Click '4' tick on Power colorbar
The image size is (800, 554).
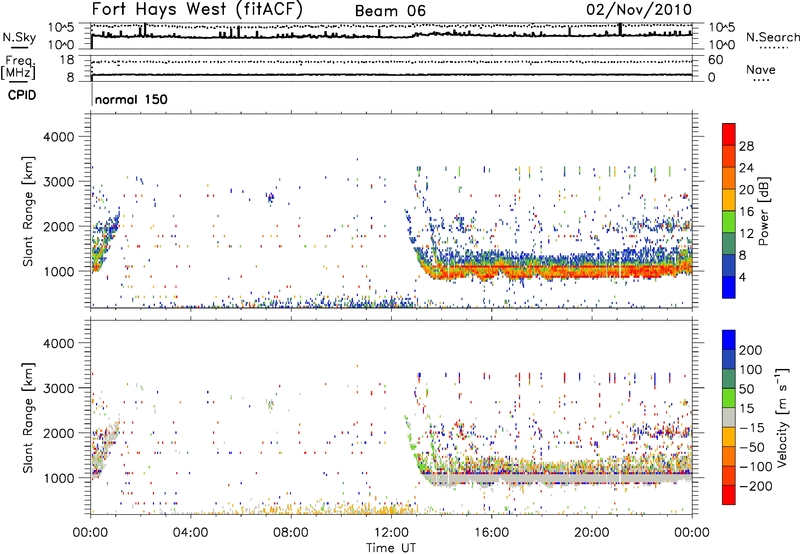pyautogui.click(x=742, y=277)
